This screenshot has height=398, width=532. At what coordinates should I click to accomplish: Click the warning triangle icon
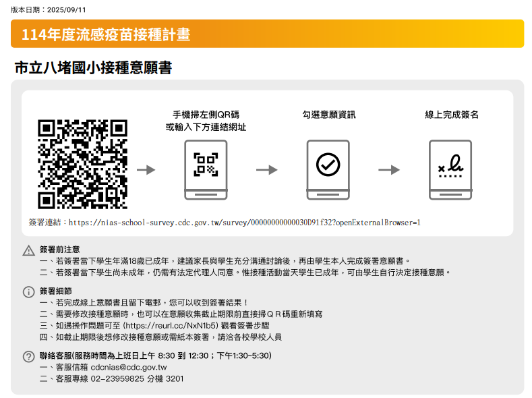click(28, 250)
